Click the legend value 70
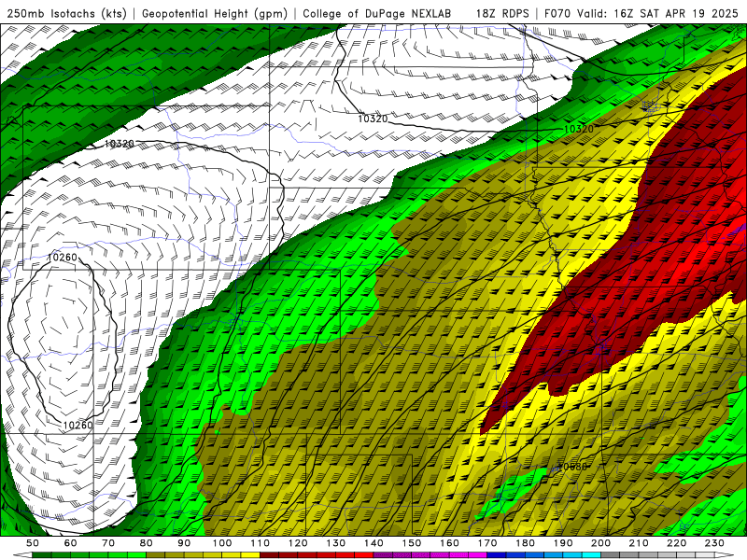Image resolution: width=747 pixels, height=560 pixels. pos(108,543)
